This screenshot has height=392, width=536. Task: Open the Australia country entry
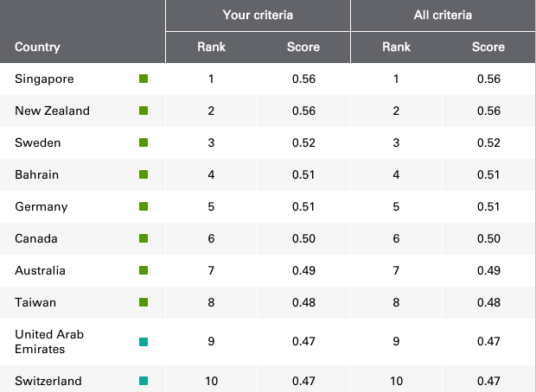click(40, 271)
